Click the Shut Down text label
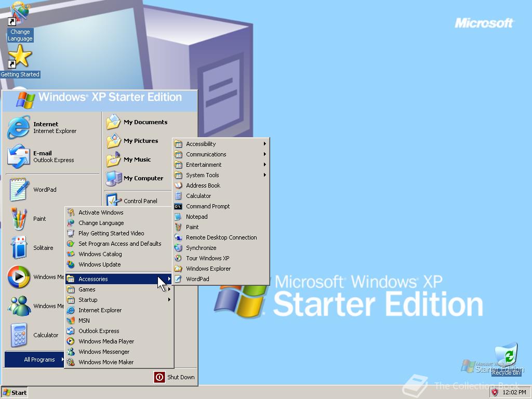The width and height of the screenshot is (532, 399). [x=181, y=377]
